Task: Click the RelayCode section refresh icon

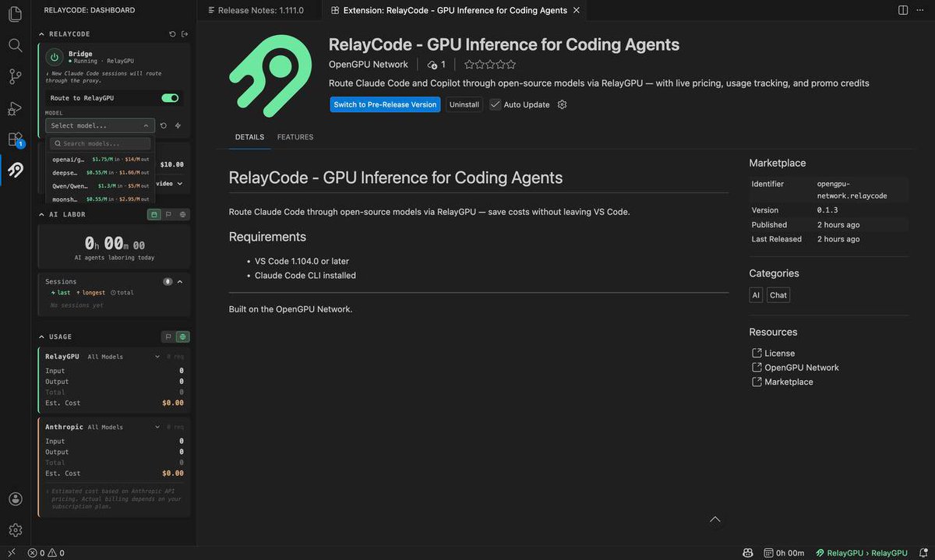Action: click(172, 34)
